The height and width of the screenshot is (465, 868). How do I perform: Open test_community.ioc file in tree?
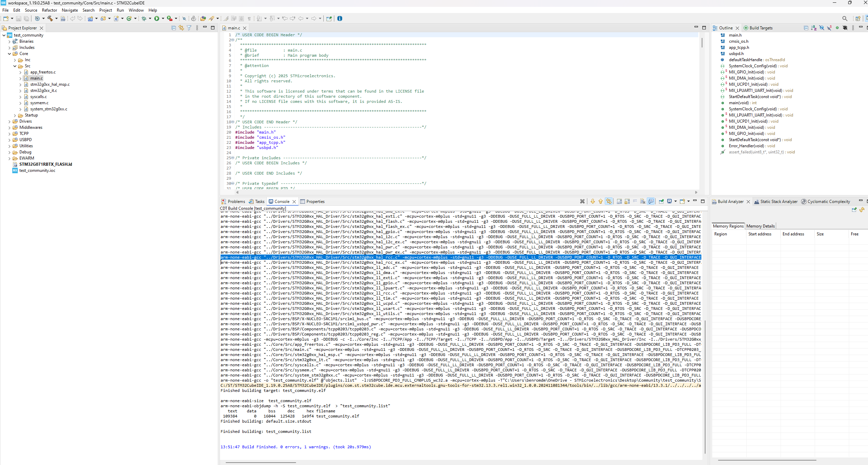(x=37, y=170)
